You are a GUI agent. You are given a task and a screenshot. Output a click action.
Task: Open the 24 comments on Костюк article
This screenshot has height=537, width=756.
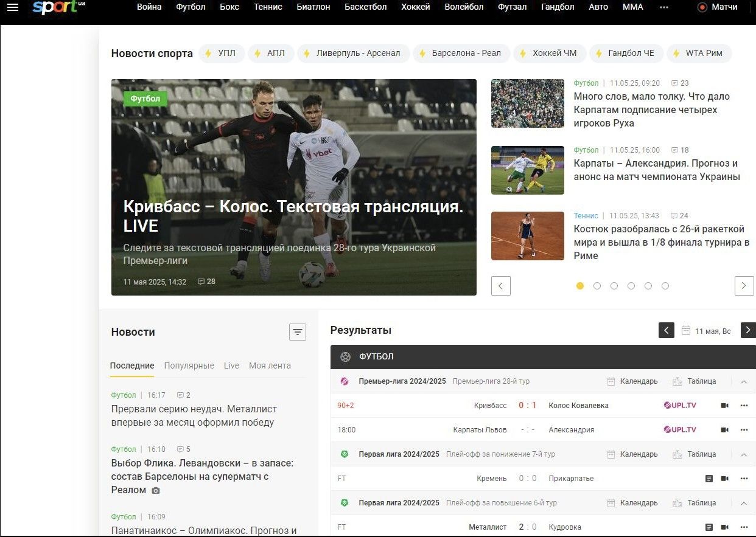point(680,216)
